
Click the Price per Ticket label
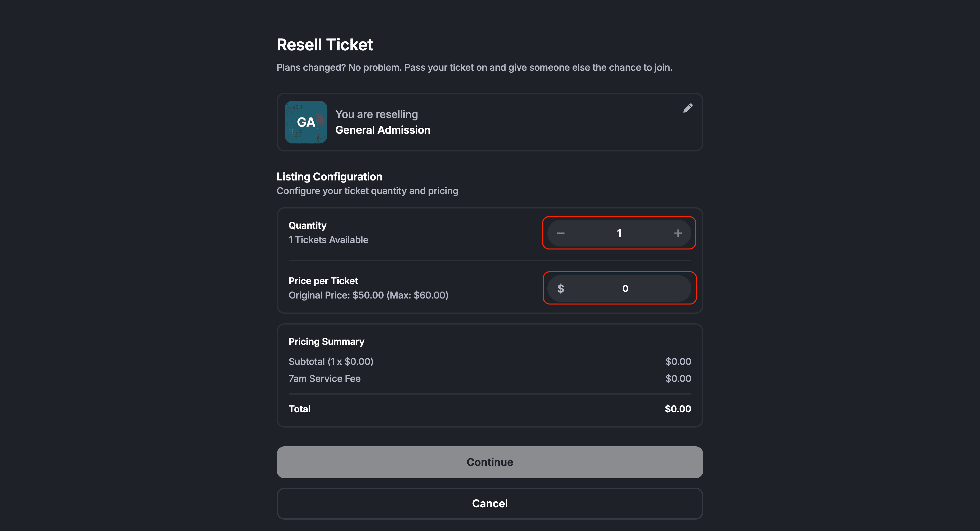pyautogui.click(x=323, y=281)
